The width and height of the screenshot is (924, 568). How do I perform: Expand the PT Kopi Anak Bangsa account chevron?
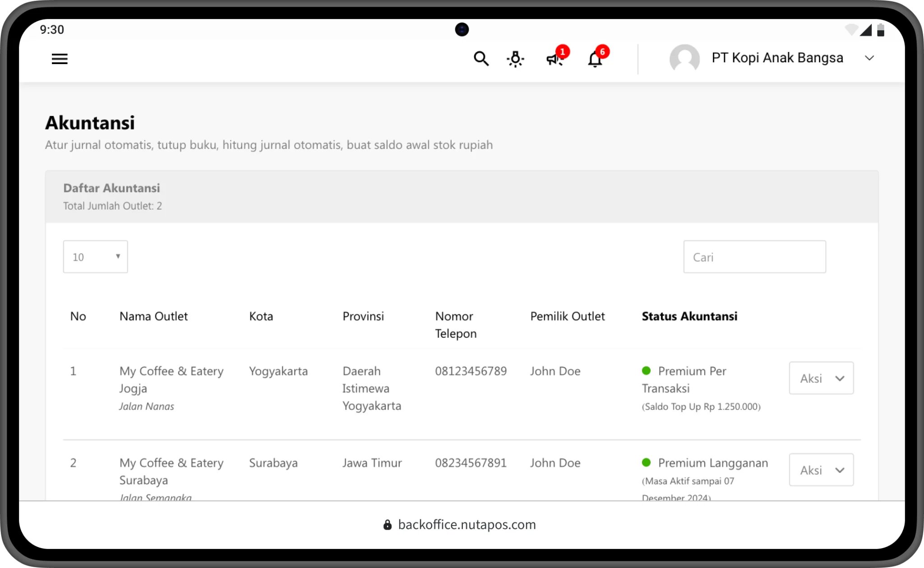[x=869, y=58]
